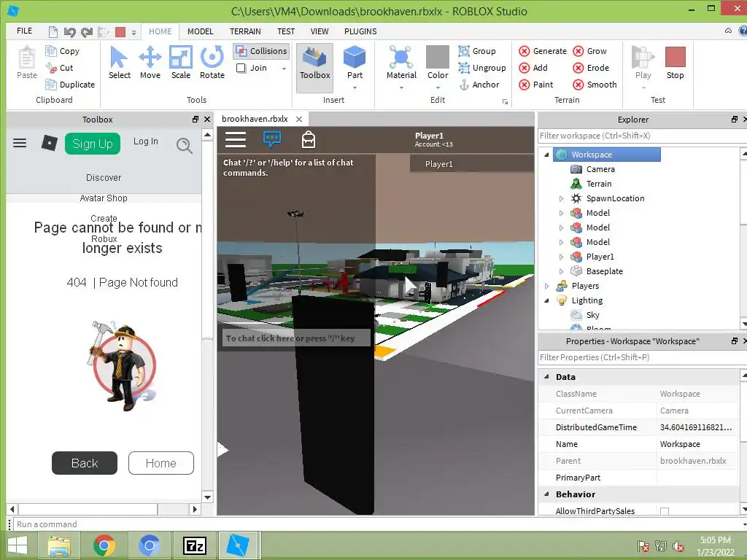Click the Redo arrow in quick access
747x560 pixels.
86,32
